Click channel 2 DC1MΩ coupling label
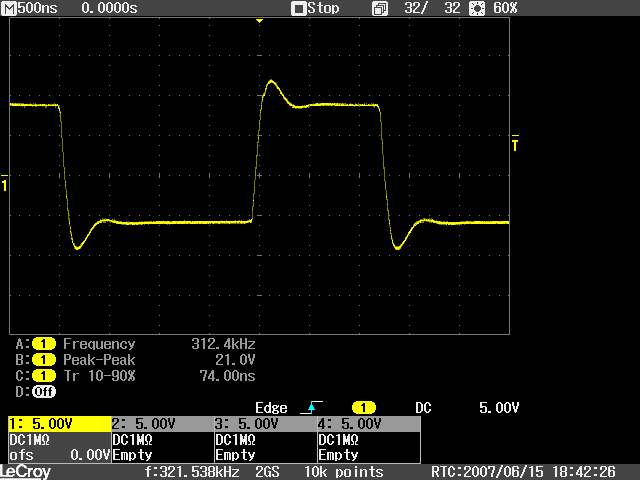The image size is (640, 480). click(132, 440)
